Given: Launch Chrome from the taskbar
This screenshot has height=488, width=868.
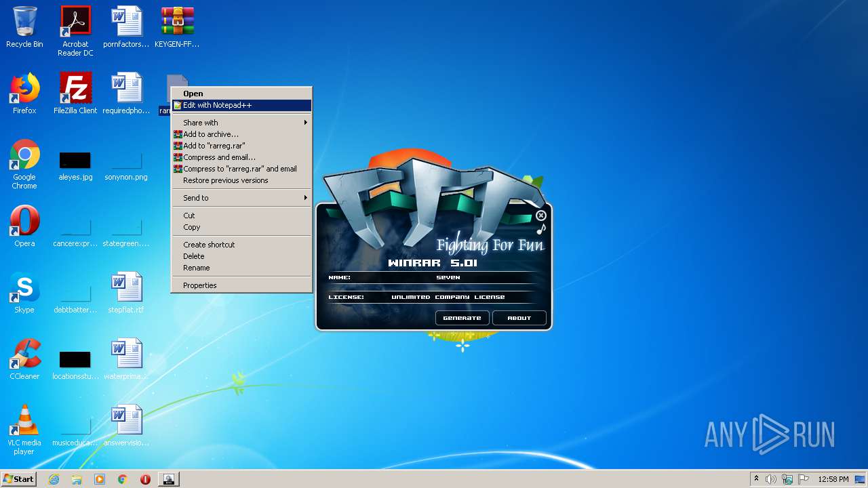Looking at the screenshot, I should 122,479.
